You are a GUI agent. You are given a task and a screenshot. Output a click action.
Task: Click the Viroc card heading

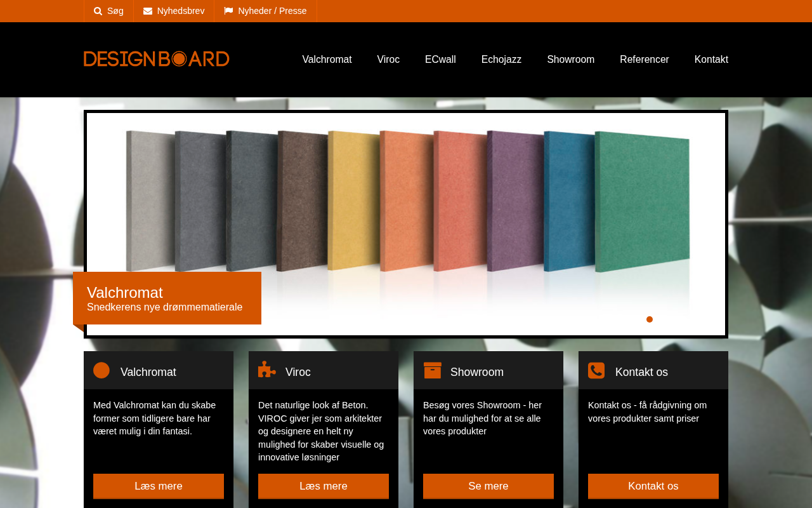(x=298, y=372)
